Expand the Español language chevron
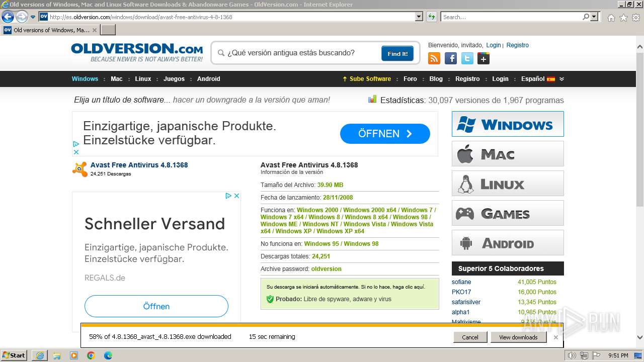The width and height of the screenshot is (644, 362). (x=561, y=79)
